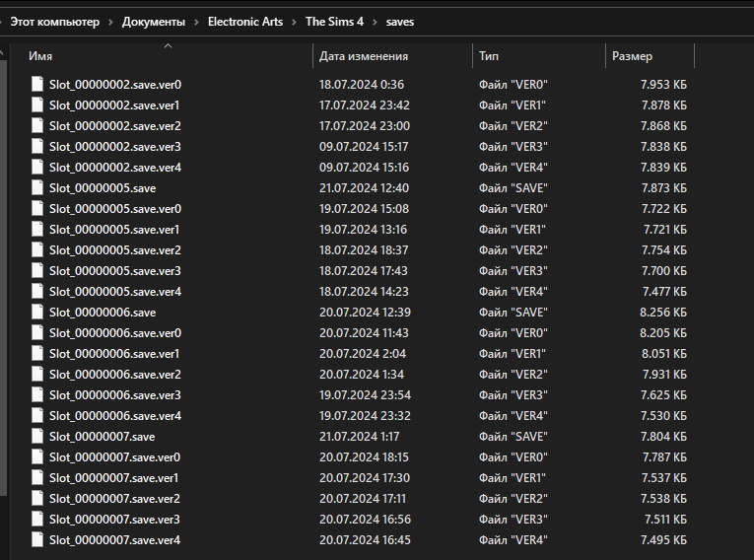Viewport: 754px width, 560px height.
Task: Click file icon of Slot_00000002.save.ver4
Action: click(37, 168)
